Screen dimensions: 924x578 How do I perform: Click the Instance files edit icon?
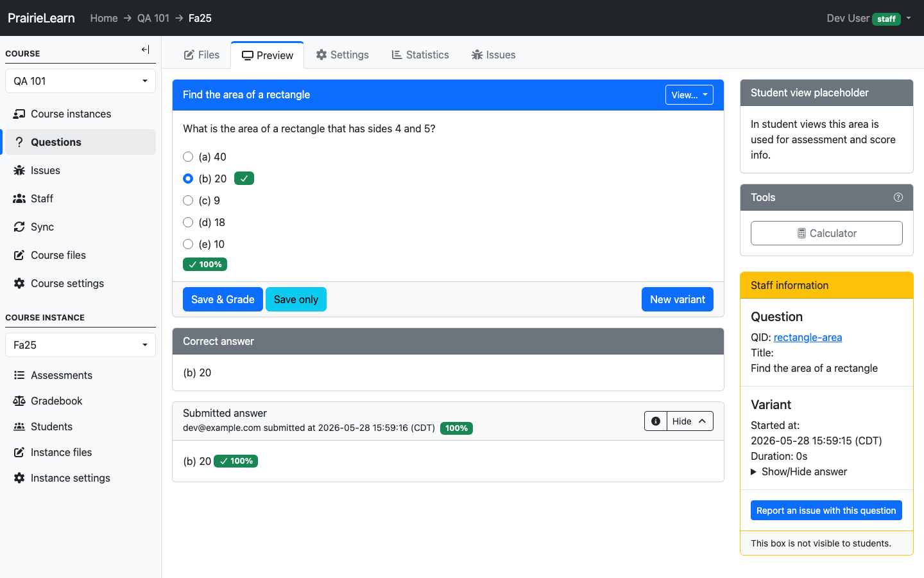tap(19, 452)
